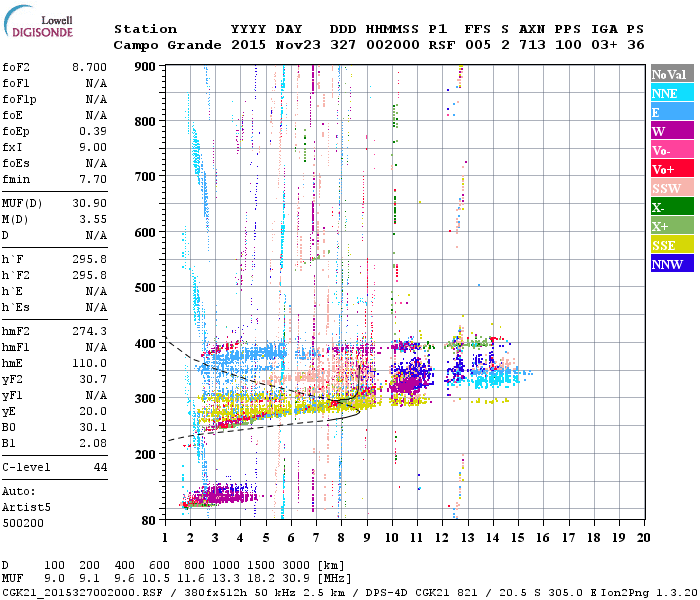Click the foEp value 0.39
This screenshot has height=600, width=700.
point(93,132)
